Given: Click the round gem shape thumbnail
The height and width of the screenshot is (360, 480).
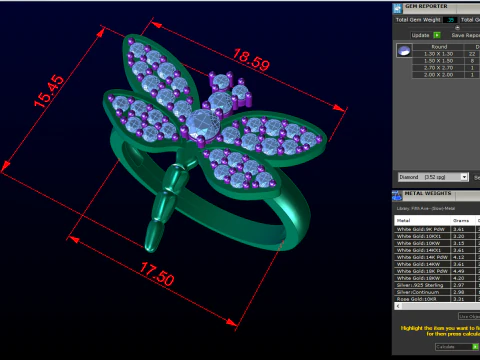Looking at the screenshot, I should point(404,51).
